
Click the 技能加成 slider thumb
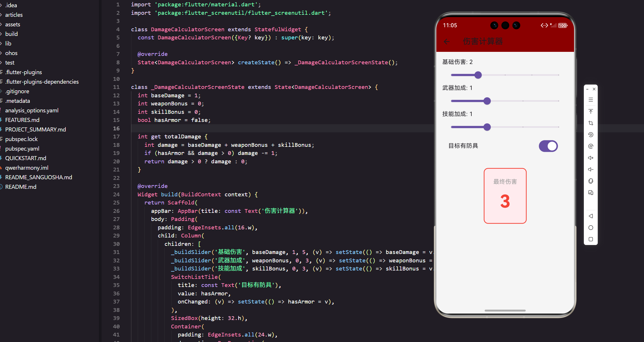[487, 127]
